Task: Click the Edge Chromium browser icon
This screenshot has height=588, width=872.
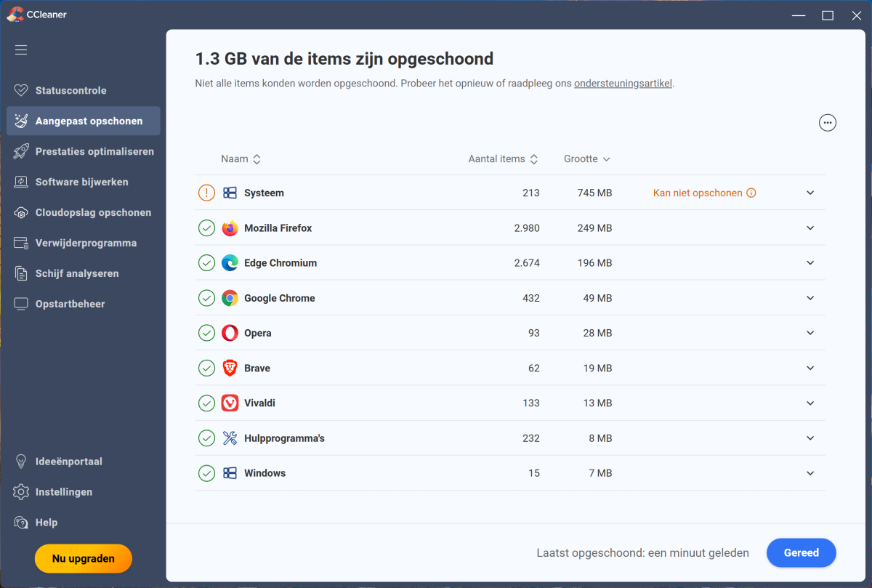Action: click(230, 263)
